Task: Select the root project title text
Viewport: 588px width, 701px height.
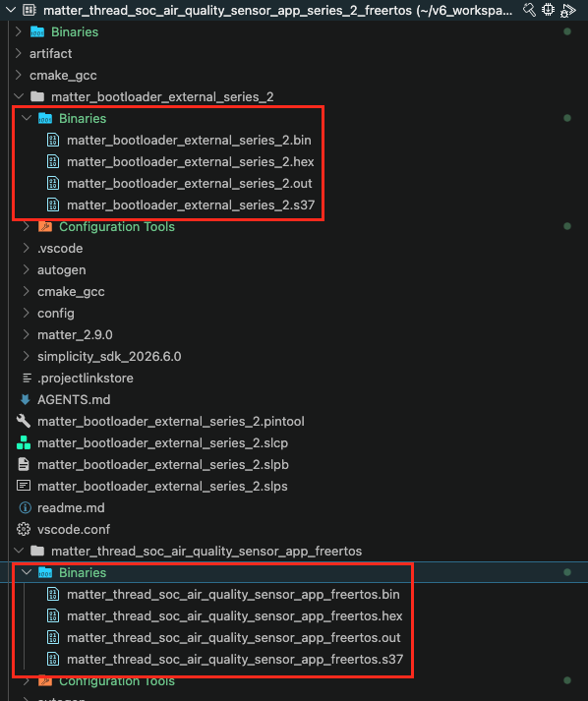Action: tap(277, 10)
